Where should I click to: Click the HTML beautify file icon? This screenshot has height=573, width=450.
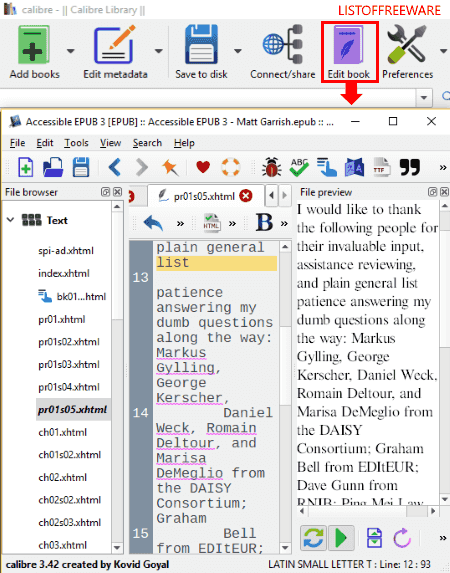pyautogui.click(x=212, y=223)
